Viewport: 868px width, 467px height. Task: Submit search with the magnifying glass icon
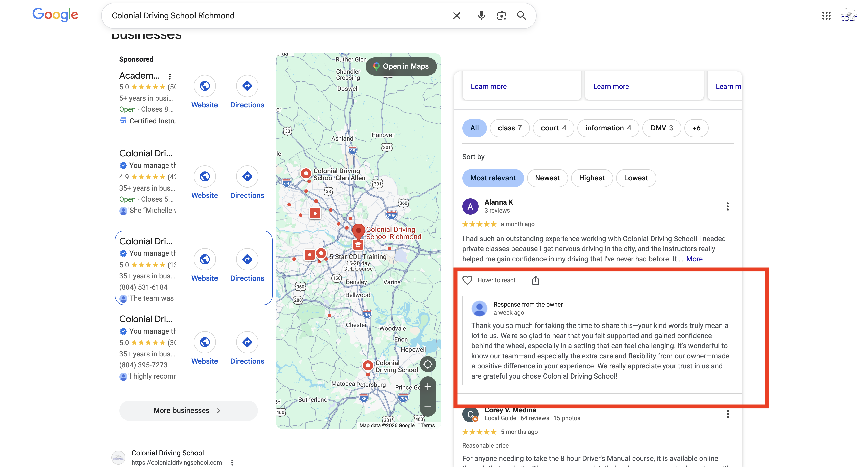(x=521, y=15)
